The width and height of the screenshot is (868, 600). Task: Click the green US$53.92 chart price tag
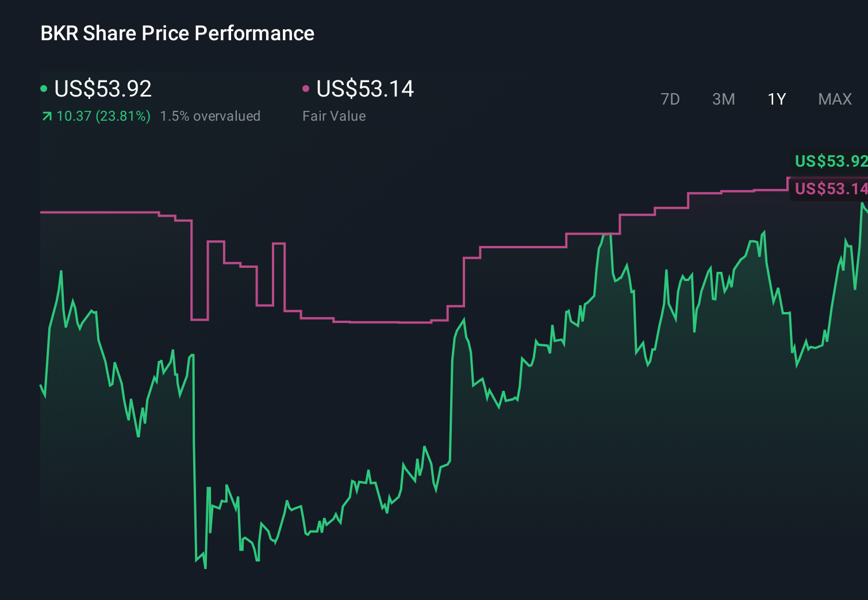click(x=829, y=161)
